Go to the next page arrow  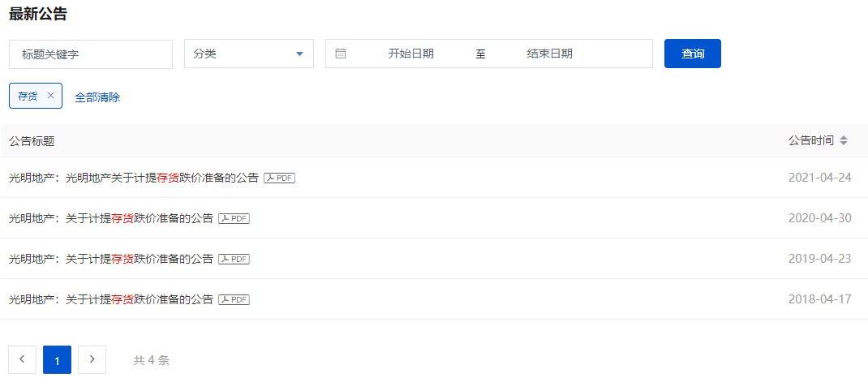coord(92,359)
